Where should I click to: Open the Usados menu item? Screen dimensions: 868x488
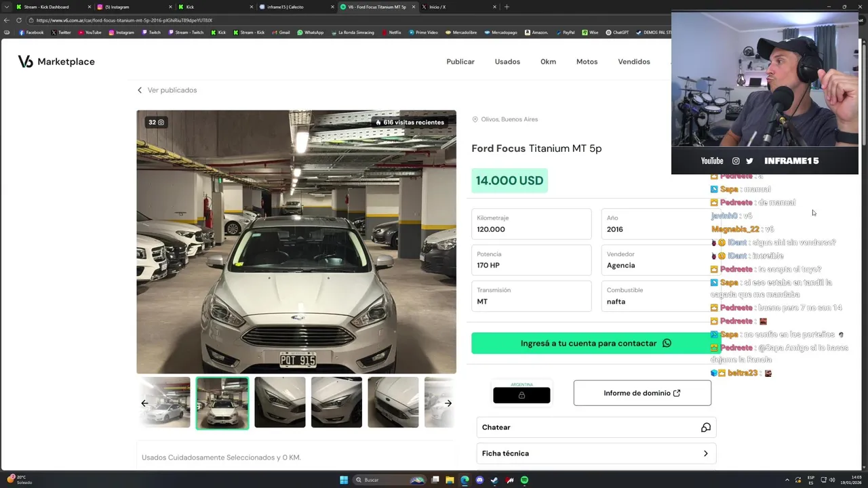coord(507,62)
